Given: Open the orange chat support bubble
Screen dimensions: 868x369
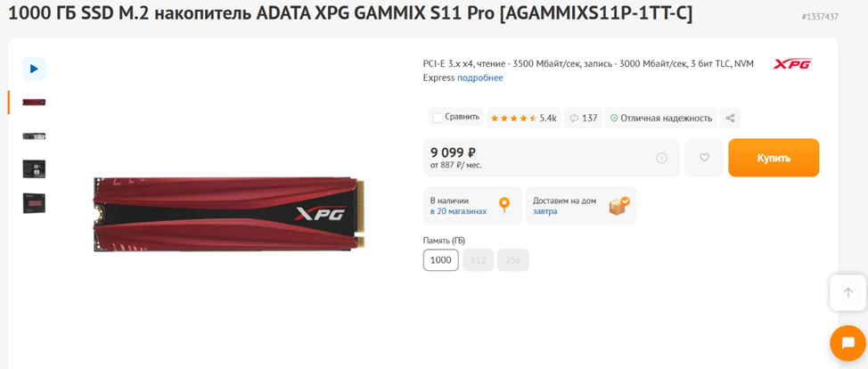Looking at the screenshot, I should tap(848, 343).
